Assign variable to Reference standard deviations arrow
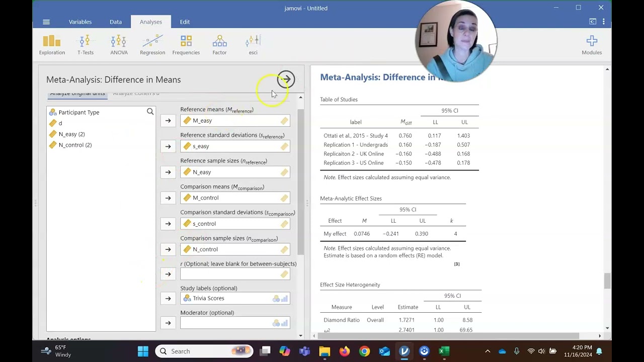Screen dimensions: 644x362 pos(168,146)
